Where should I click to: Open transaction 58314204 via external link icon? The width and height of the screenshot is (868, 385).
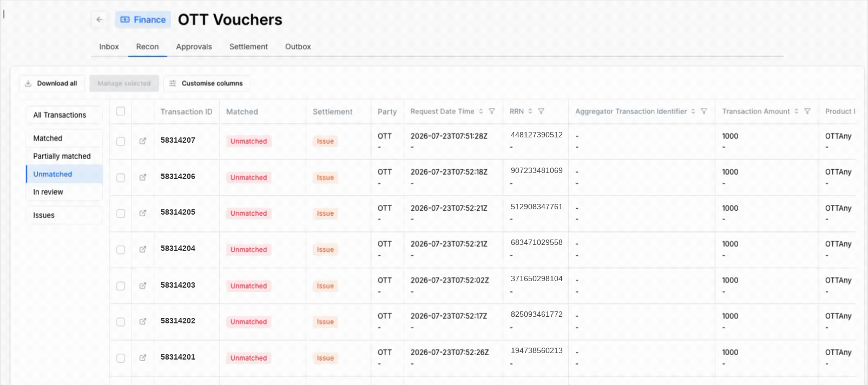click(143, 249)
